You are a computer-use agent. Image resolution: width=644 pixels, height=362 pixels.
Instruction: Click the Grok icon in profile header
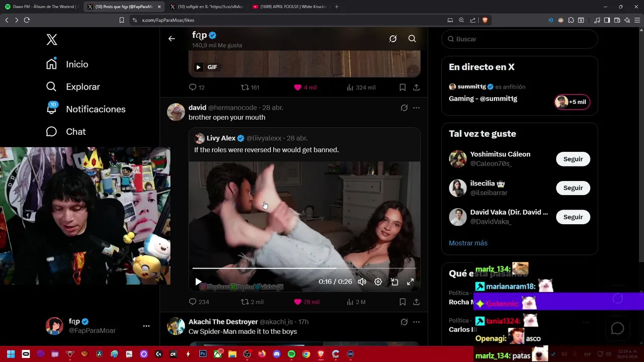[393, 39]
